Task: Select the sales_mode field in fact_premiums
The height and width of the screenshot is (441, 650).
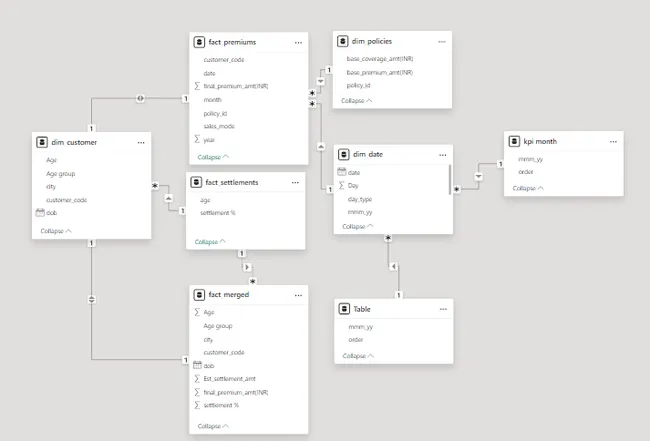Action: [x=219, y=126]
